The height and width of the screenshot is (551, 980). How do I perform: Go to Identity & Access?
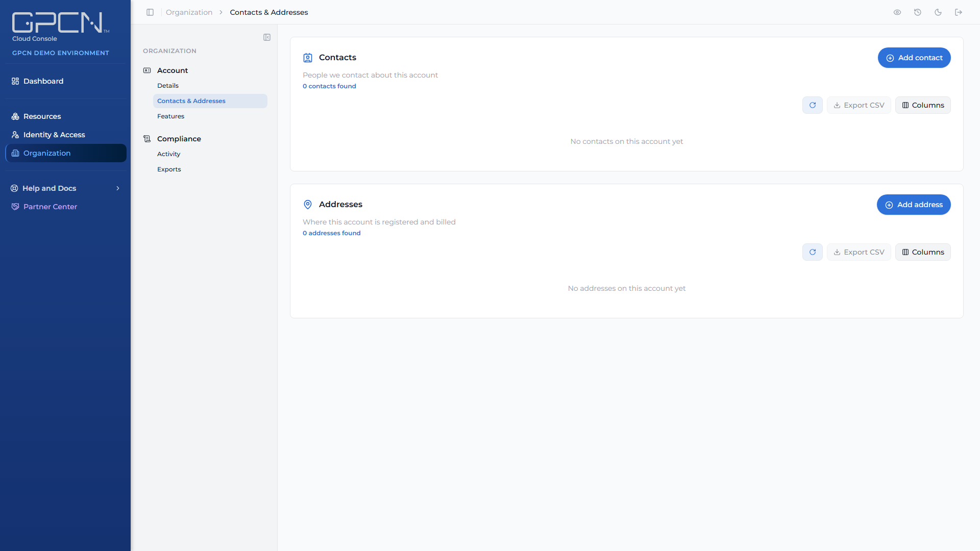point(66,135)
